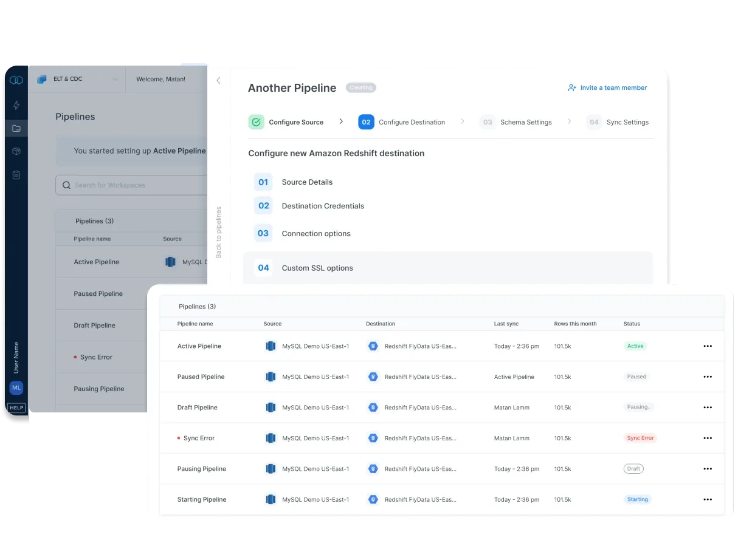Click Pipelines (3) tab in background window
Image resolution: width=738 pixels, height=560 pixels.
coord(94,221)
